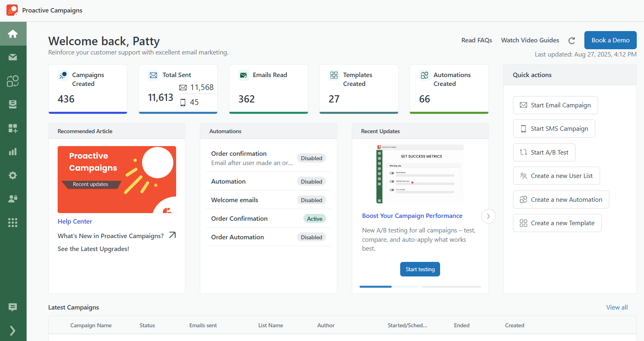
Task: Click Active badge on Order Confirmation row
Action: 315,219
